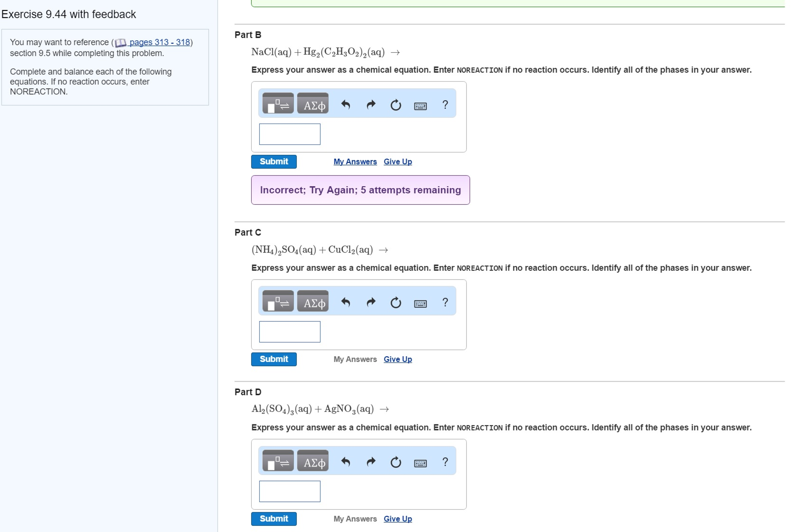
Task: Click undo arrow in Part B toolbar
Action: (x=345, y=105)
